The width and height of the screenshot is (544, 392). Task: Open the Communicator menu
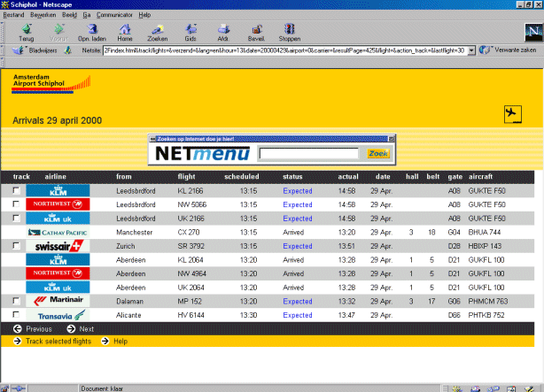pos(114,15)
